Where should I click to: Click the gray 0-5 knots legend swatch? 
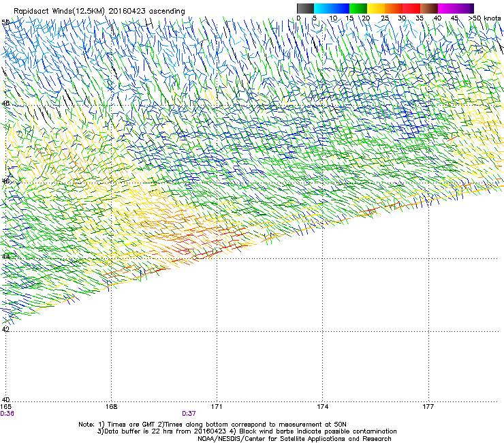coord(305,8)
